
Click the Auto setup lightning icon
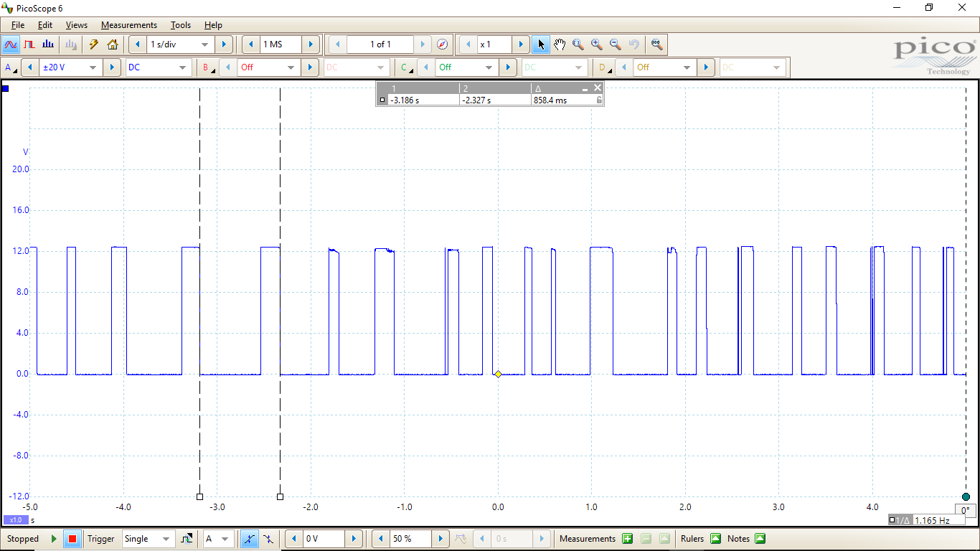(93, 44)
